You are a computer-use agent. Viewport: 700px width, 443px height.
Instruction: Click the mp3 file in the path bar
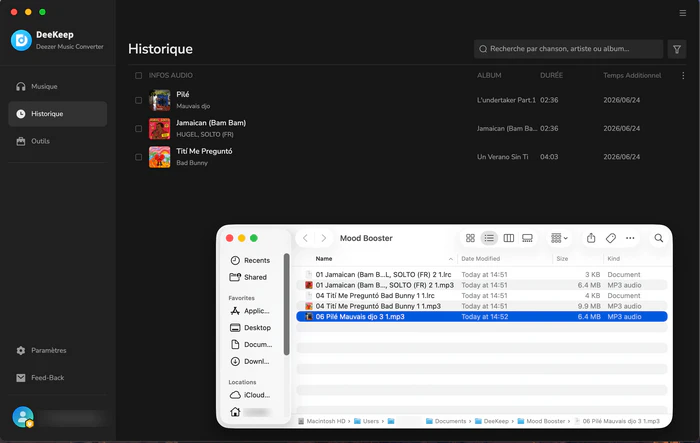pyautogui.click(x=617, y=421)
